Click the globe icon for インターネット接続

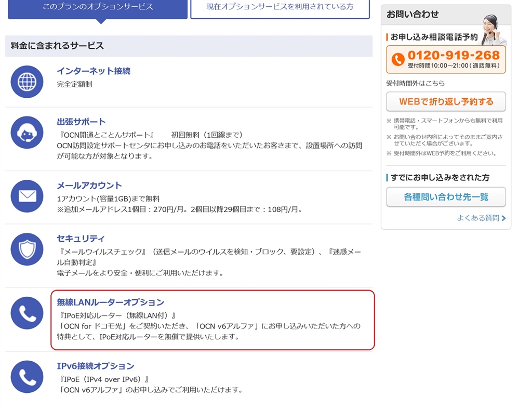click(27, 82)
